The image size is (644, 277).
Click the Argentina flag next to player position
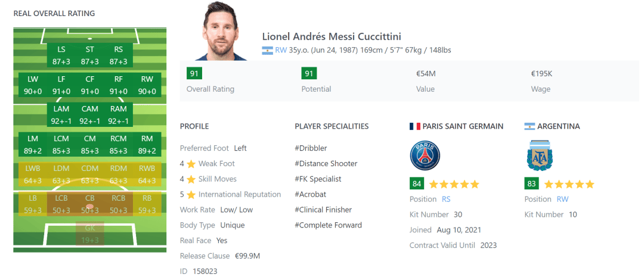click(x=267, y=51)
